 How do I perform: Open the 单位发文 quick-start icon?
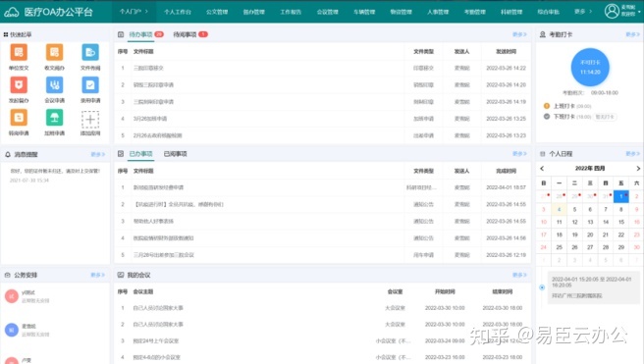pos(19,53)
